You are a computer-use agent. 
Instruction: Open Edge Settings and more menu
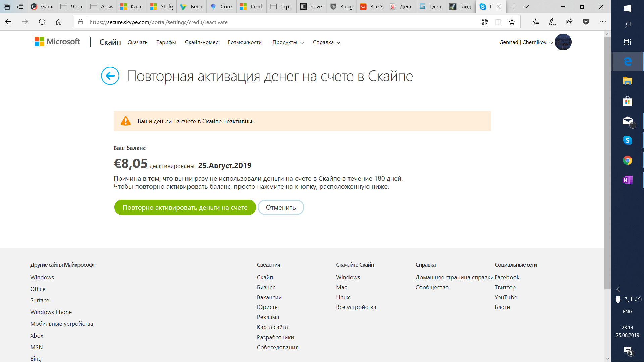tap(603, 22)
